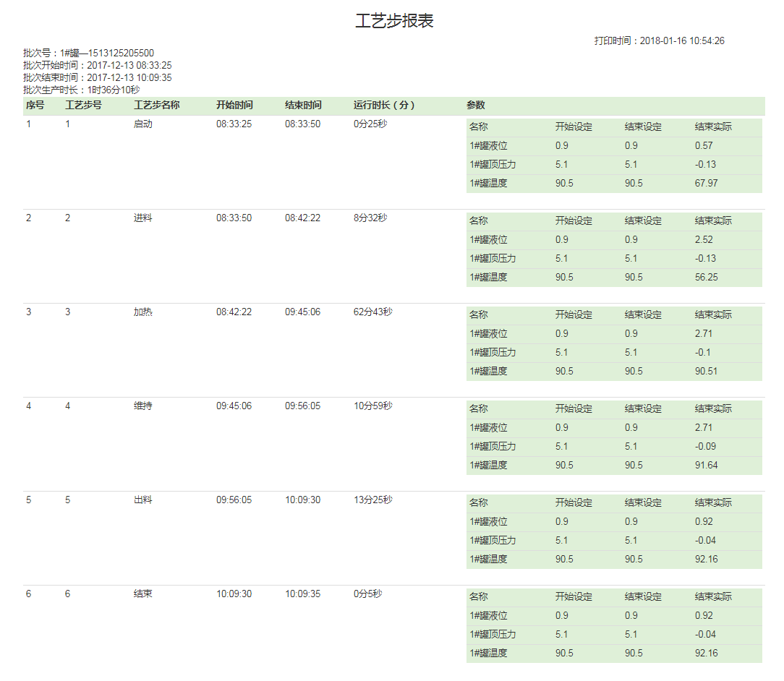Click the 加热 step name
Viewport: 784px width, 681px height.
[143, 312]
